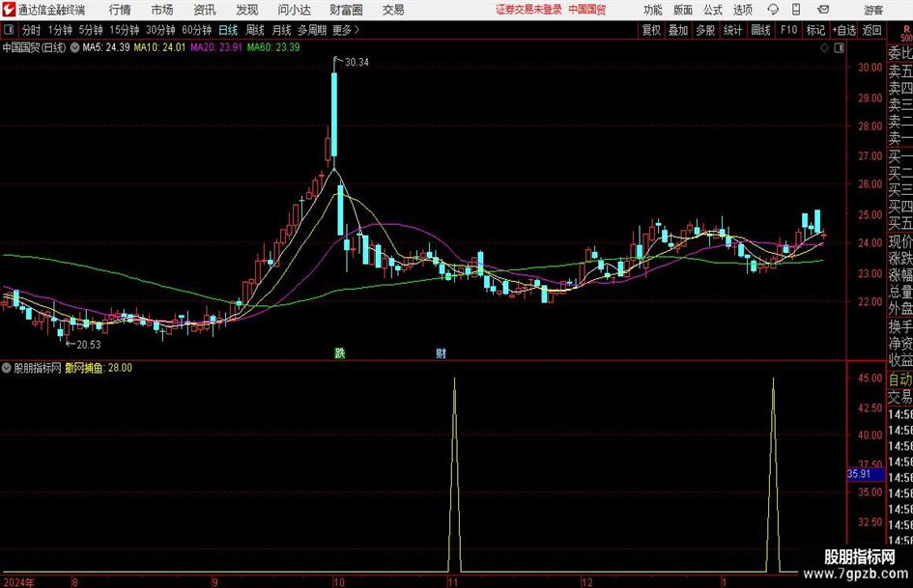Switch to 分时 intraday view
This screenshot has height=588, width=913.
pos(32,30)
